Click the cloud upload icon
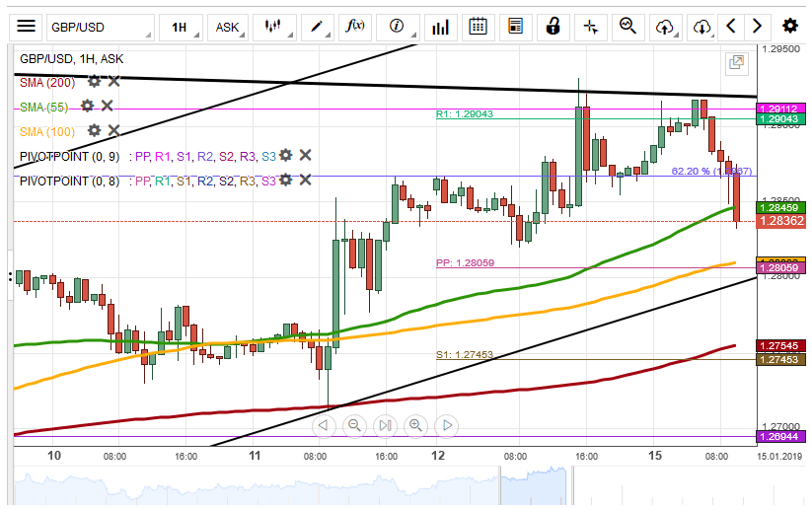This screenshot has width=812, height=509. 665,27
